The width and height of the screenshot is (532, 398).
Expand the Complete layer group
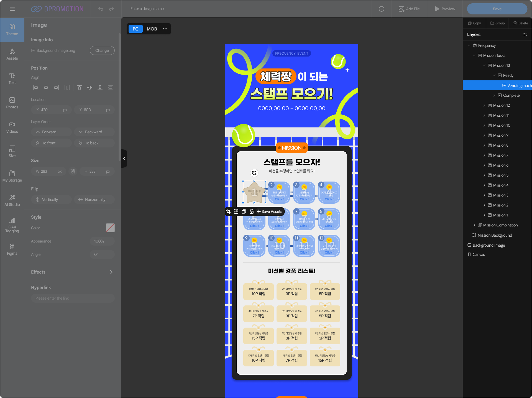click(494, 95)
